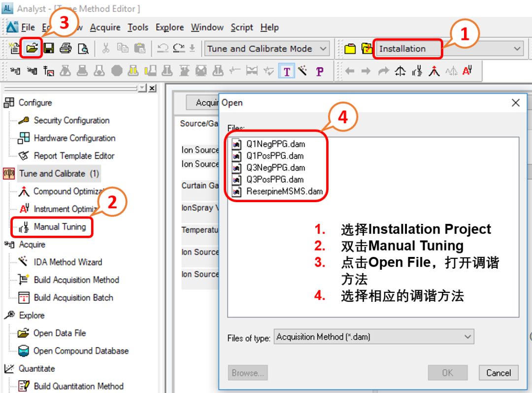Viewport: 532px width, 393px height.
Task: Click the Manual Tuning toolbar icon
Action: click(x=417, y=71)
